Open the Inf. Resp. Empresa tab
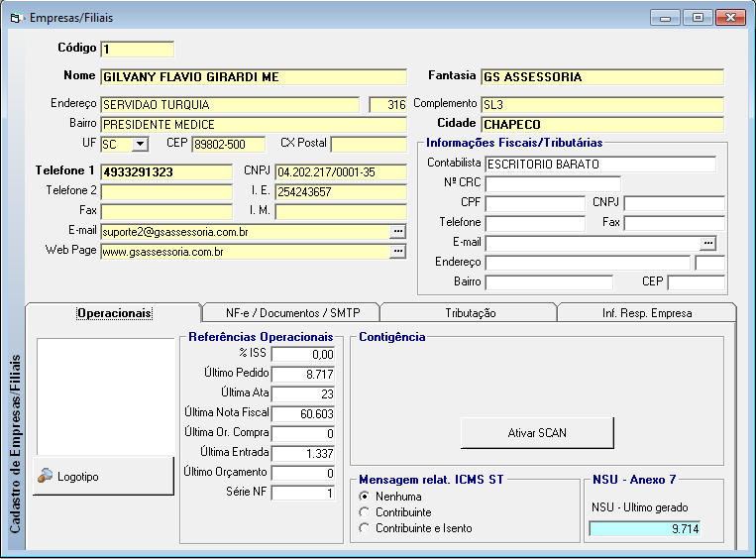This screenshot has width=756, height=559. tap(647, 313)
